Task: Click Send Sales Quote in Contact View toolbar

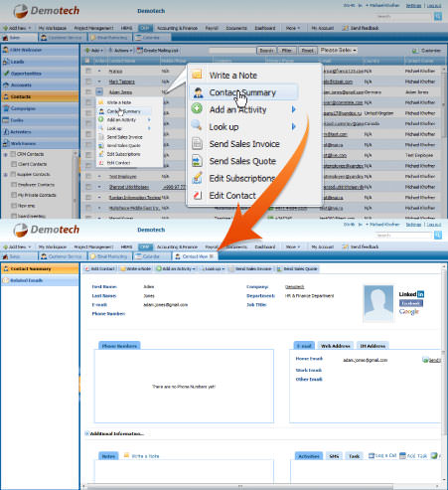Action: point(297,268)
